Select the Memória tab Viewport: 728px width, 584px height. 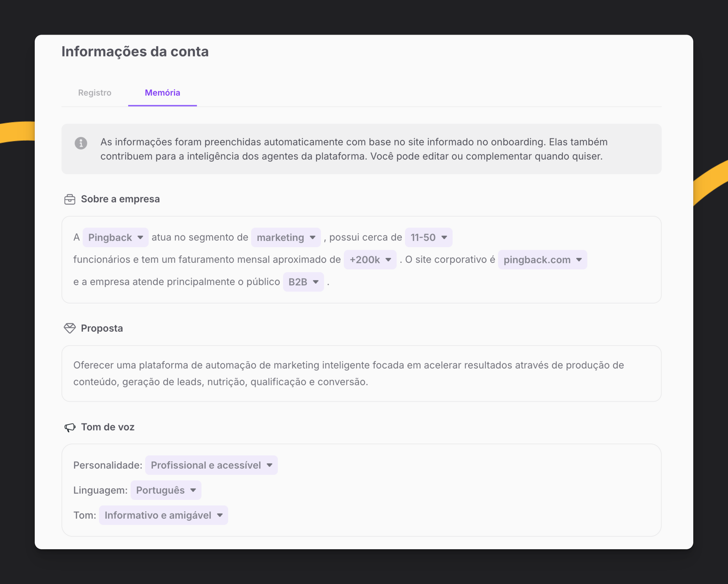pyautogui.click(x=162, y=93)
